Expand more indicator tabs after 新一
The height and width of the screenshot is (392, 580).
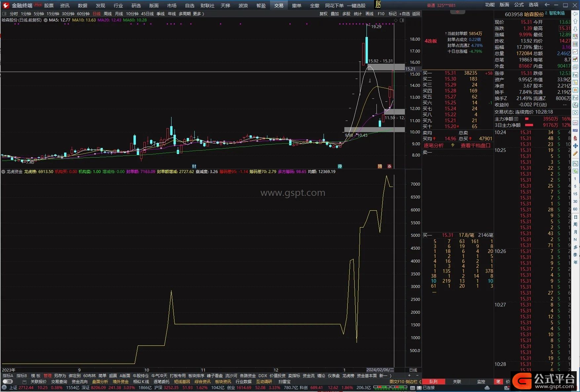coord(391,375)
